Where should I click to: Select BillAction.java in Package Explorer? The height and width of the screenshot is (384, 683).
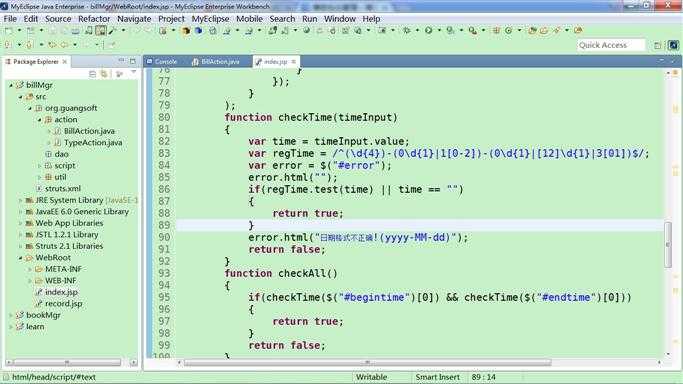click(x=89, y=131)
